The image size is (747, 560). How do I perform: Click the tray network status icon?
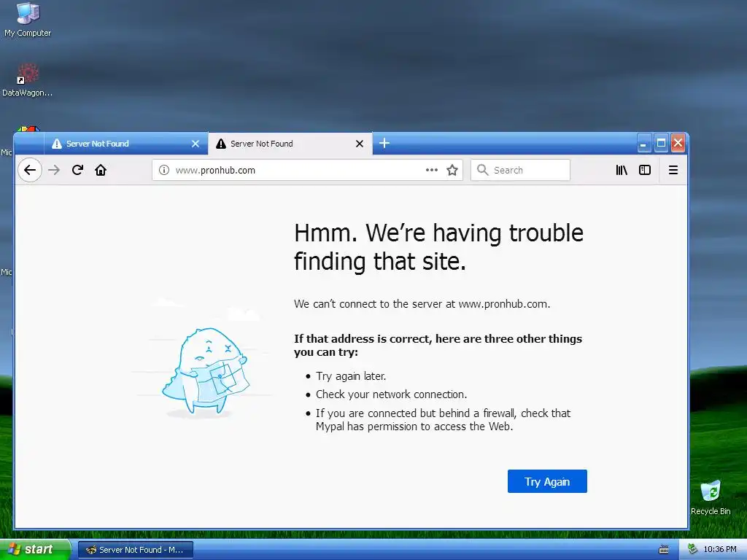coord(692,549)
